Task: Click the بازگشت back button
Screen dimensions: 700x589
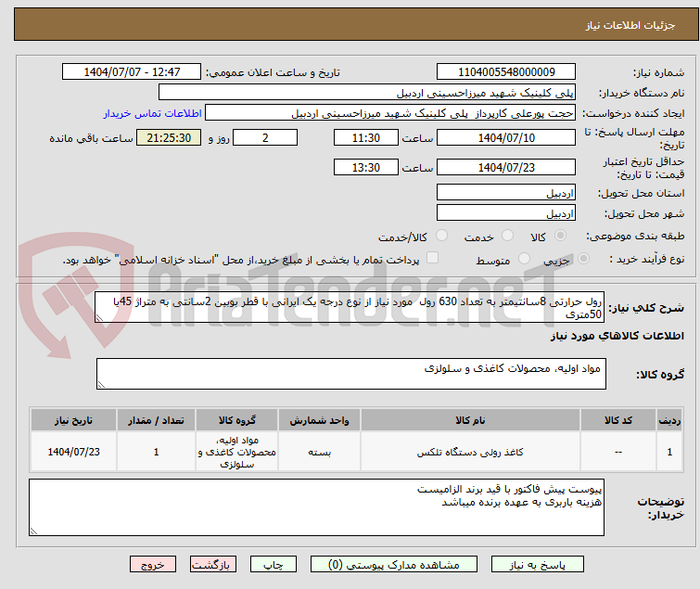Action: tap(213, 565)
